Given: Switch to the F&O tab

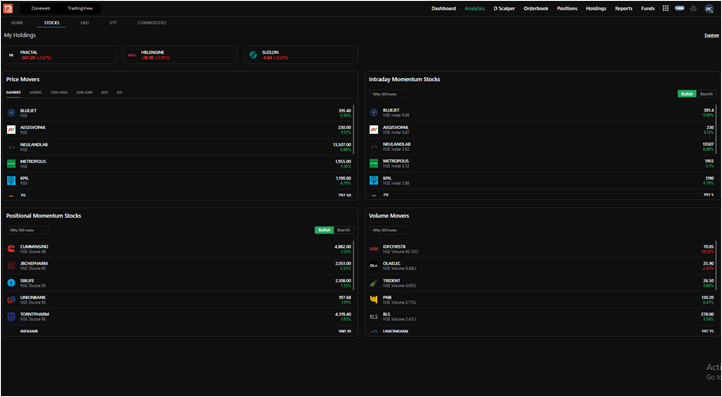Looking at the screenshot, I should pos(84,23).
